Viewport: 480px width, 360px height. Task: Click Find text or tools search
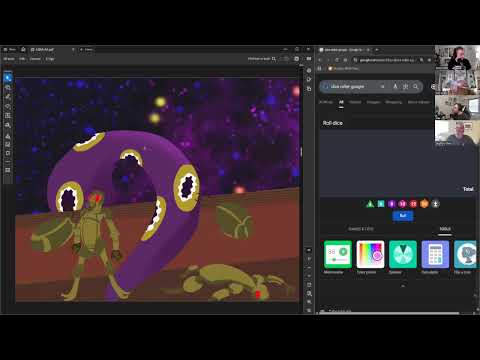coord(262,59)
